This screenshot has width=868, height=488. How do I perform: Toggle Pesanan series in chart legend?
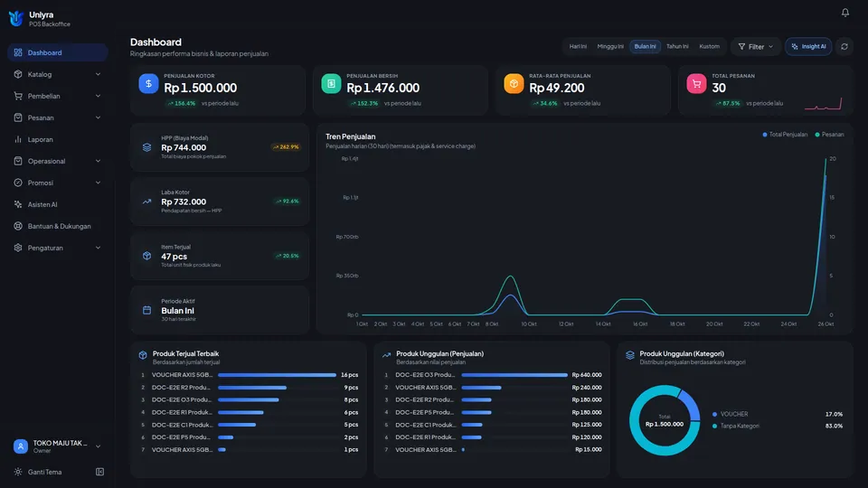tap(829, 135)
